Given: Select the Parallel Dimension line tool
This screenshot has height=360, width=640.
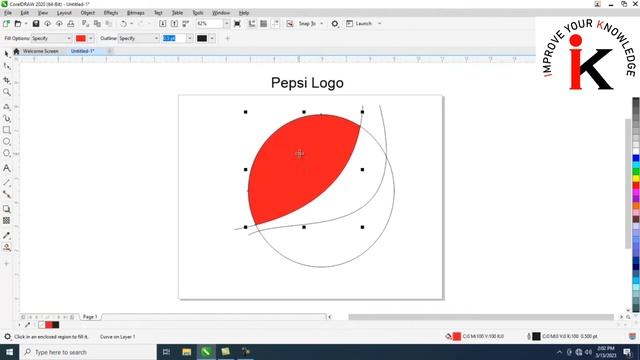Looking at the screenshot, I should point(7,182).
